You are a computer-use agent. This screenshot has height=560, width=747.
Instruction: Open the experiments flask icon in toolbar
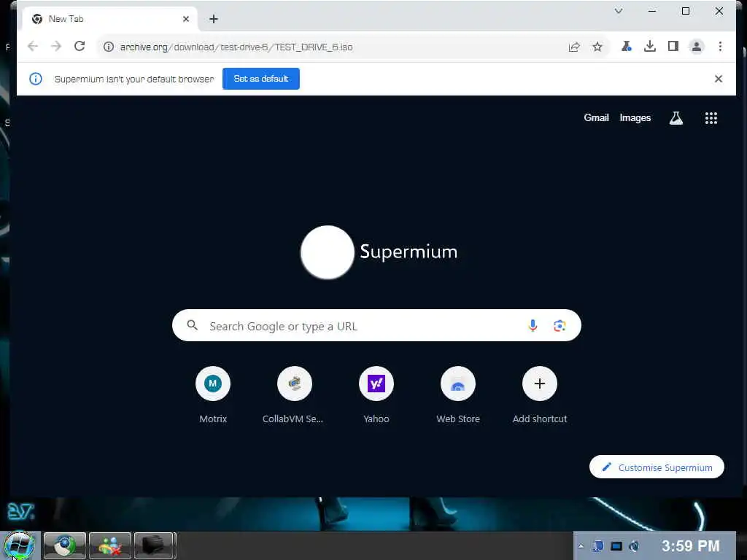click(627, 46)
